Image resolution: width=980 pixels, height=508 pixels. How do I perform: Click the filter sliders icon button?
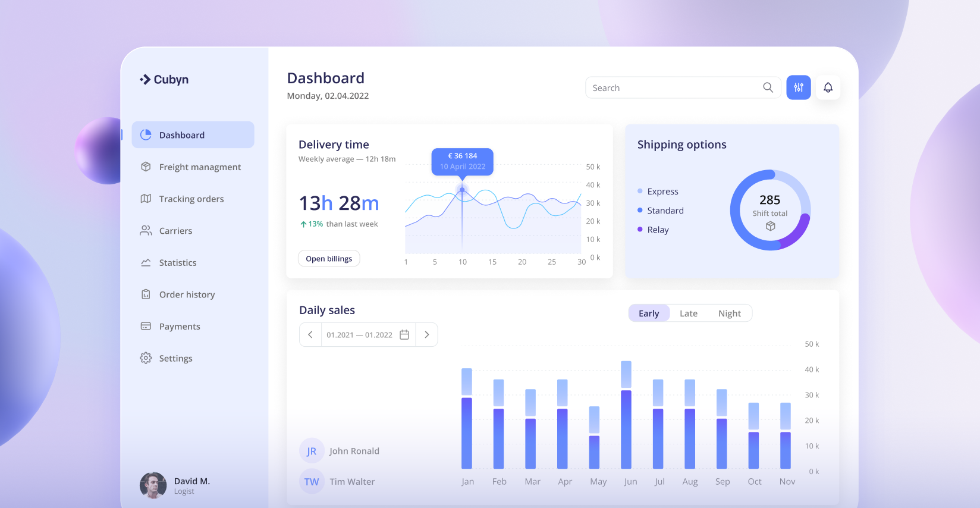pyautogui.click(x=798, y=87)
